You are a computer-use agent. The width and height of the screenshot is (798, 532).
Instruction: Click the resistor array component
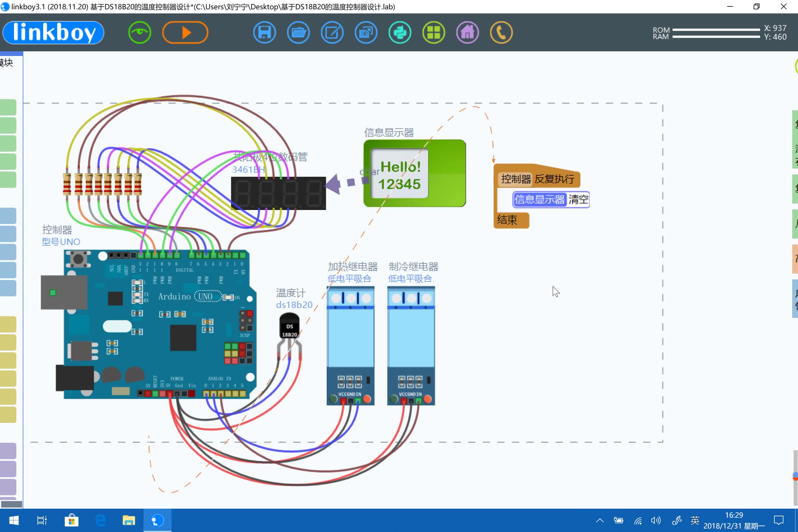click(x=102, y=184)
